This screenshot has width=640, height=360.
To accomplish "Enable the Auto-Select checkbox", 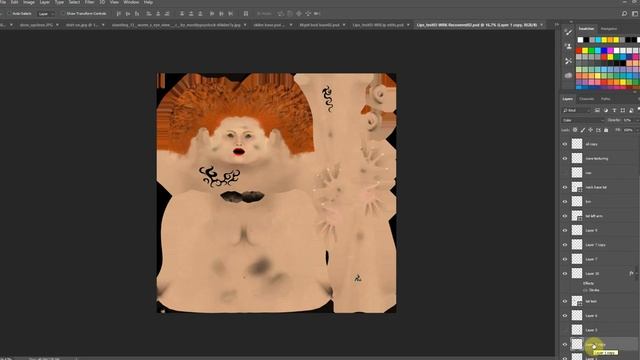I will (x=9, y=13).
